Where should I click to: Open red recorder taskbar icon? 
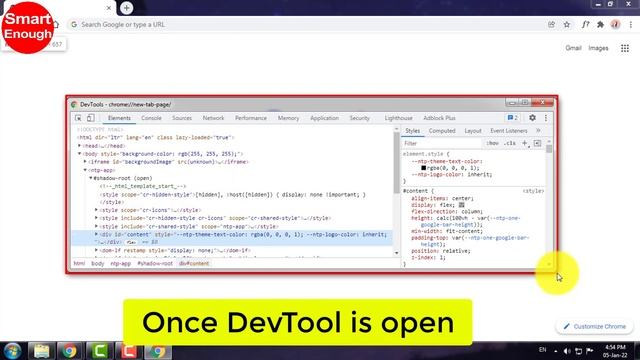pyautogui.click(x=129, y=351)
